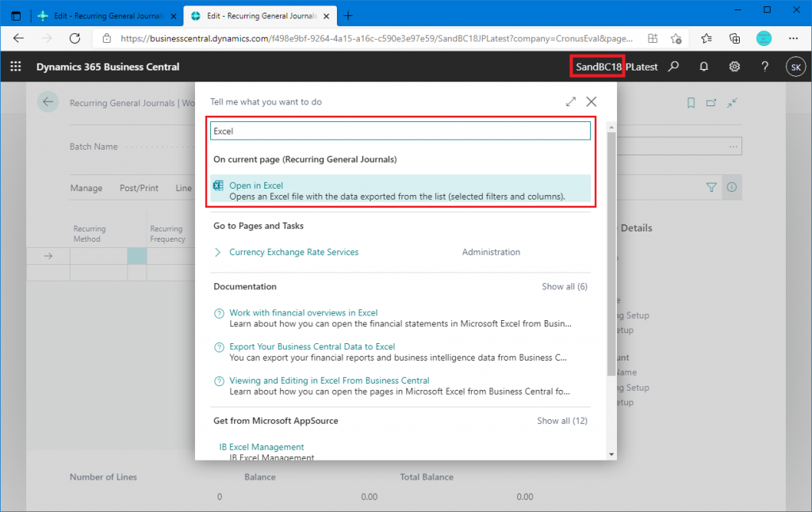Screen dimensions: 812x512
Task: Open the Batch Name lookup ellipsis
Action: (x=733, y=147)
